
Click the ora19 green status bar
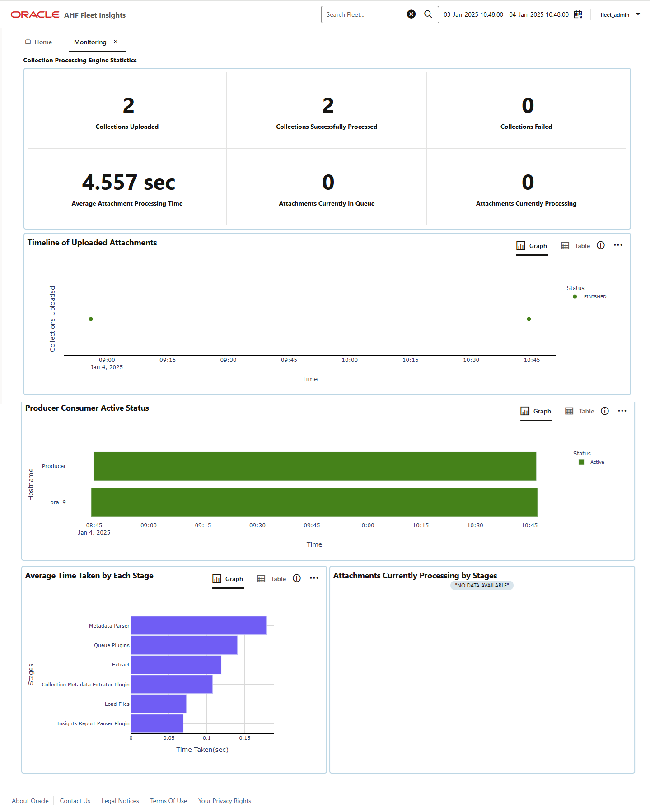click(x=314, y=502)
